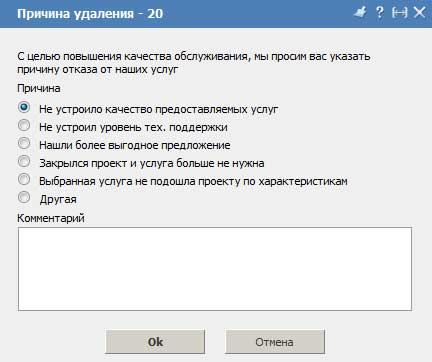Select the radio 'Не устроил уровень тех. поддержки'
Screen dimensions: 432x362
coord(24,125)
